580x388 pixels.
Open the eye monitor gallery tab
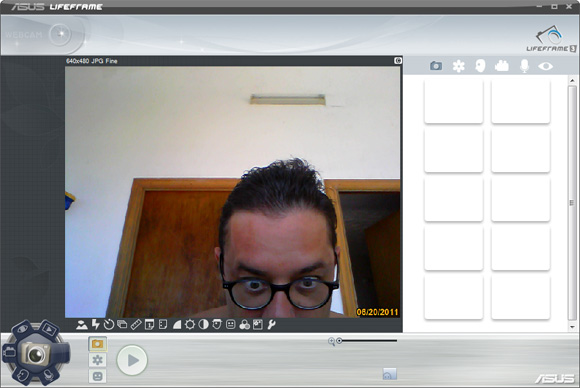(x=546, y=66)
